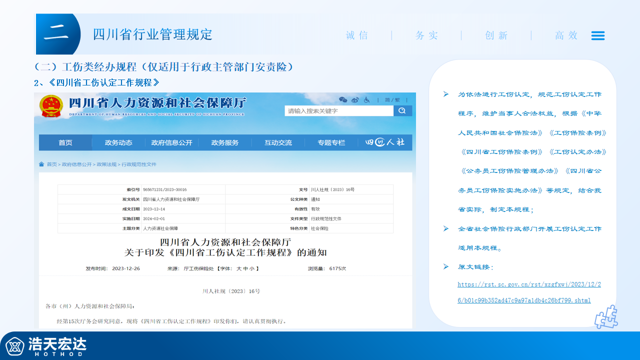Viewport: 640px width, 360px height.
Task: Click the 四川人社 logo in nav bar
Action: [x=385, y=142]
